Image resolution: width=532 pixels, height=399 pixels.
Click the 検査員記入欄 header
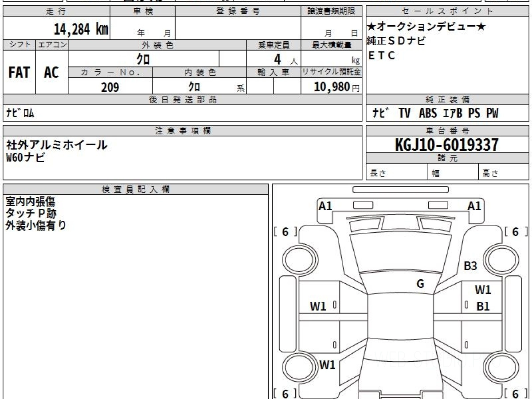pyautogui.click(x=136, y=189)
